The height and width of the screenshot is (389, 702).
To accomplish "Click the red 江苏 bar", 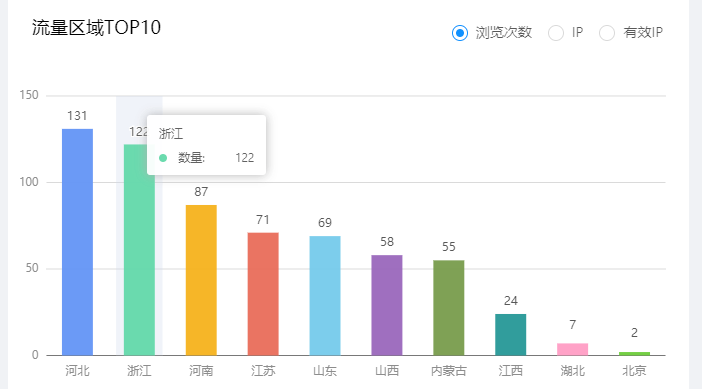I will pos(263,294).
